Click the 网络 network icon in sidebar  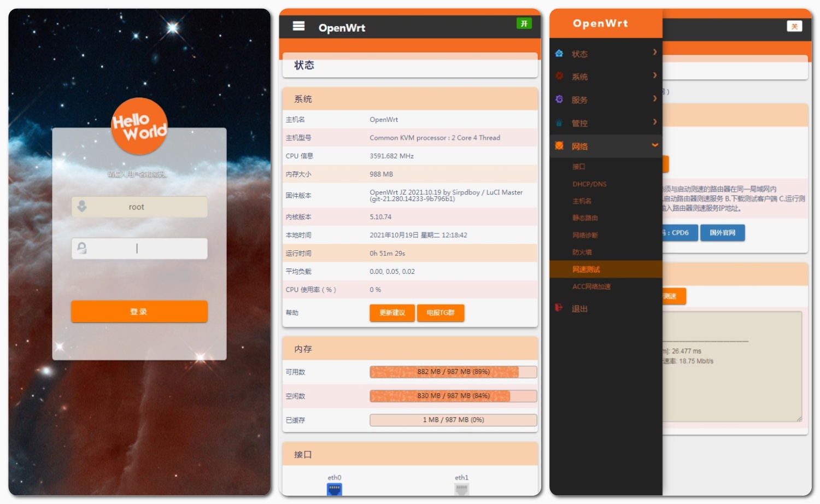(559, 145)
